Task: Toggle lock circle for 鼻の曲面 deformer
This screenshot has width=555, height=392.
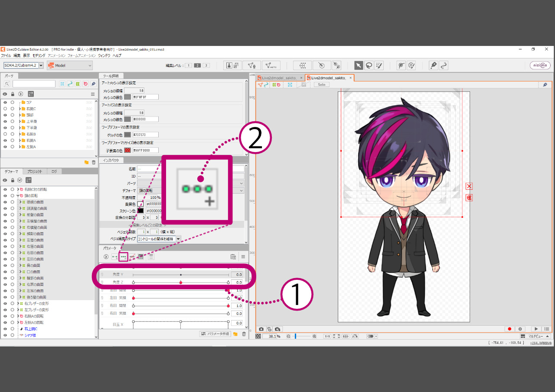Action: (13, 265)
